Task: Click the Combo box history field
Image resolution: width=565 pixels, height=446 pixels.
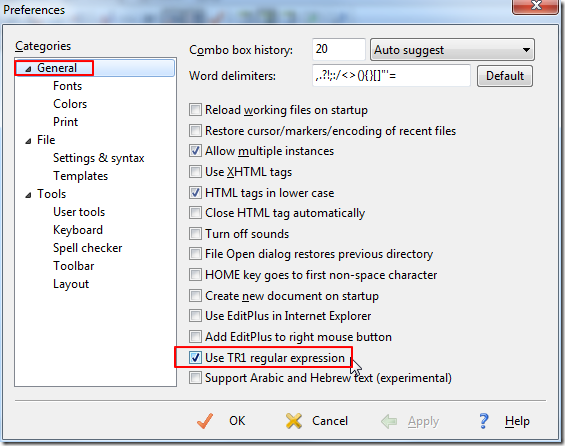Action: 339,49
